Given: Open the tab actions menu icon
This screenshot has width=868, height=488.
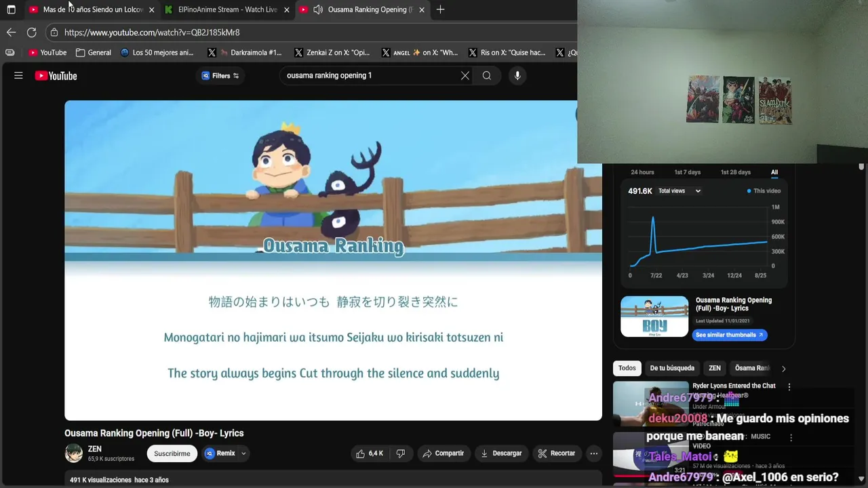Looking at the screenshot, I should (11, 9).
